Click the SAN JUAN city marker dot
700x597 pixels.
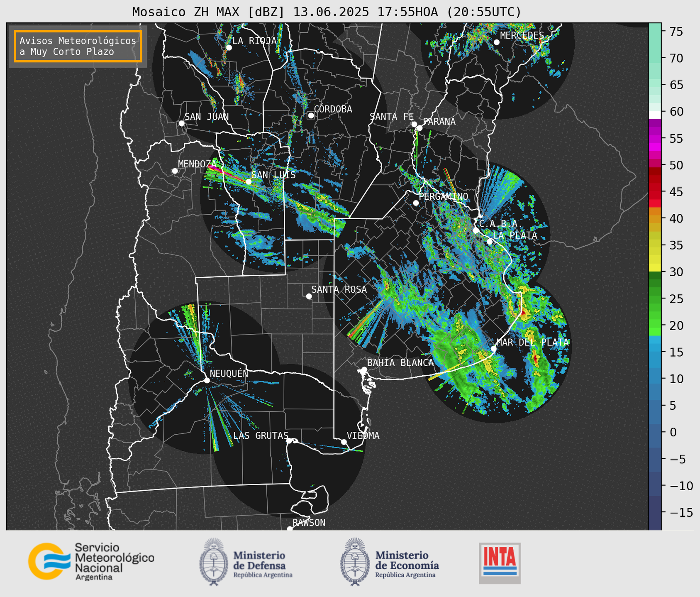[181, 123]
